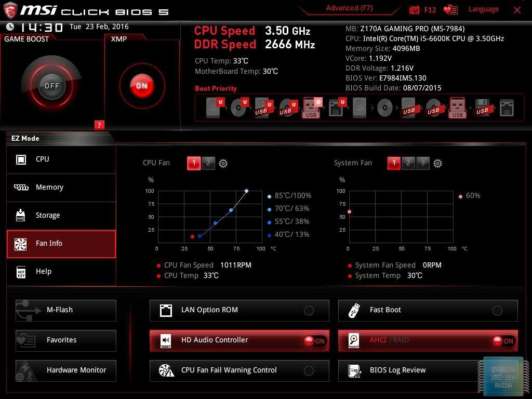Enable LAN Option ROM
The width and height of the screenshot is (532, 399).
pos(309,311)
